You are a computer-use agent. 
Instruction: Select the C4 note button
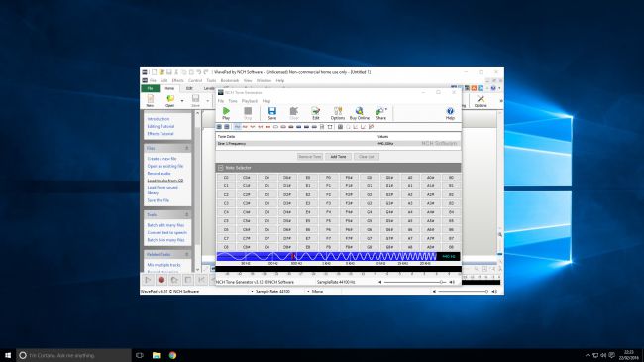tap(226, 212)
